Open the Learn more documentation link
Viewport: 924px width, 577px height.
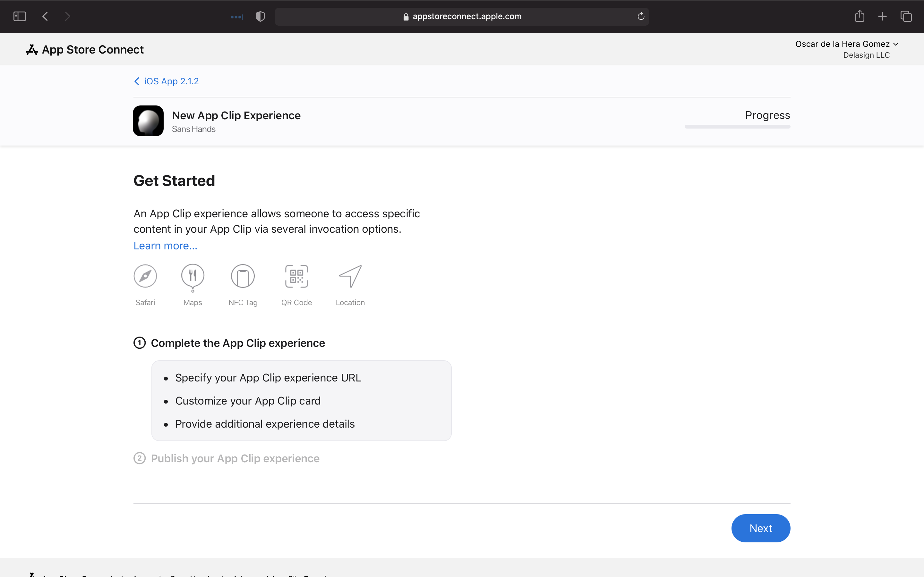coord(165,245)
